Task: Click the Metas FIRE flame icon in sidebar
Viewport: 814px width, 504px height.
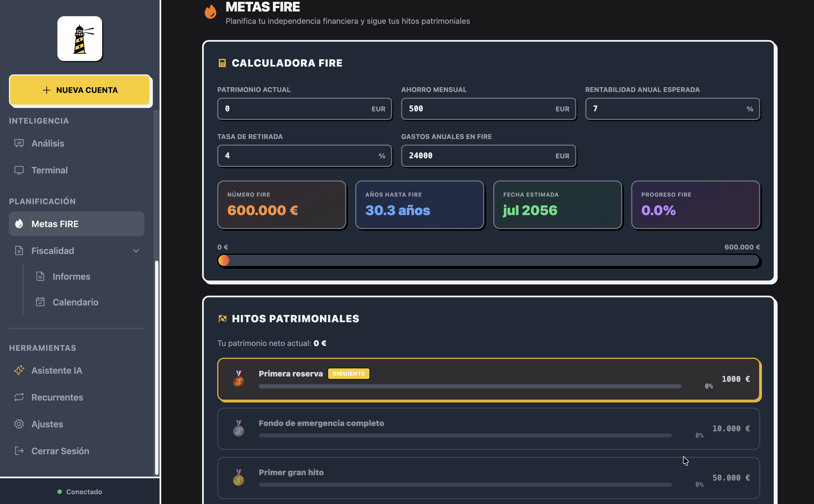Action: 19,224
